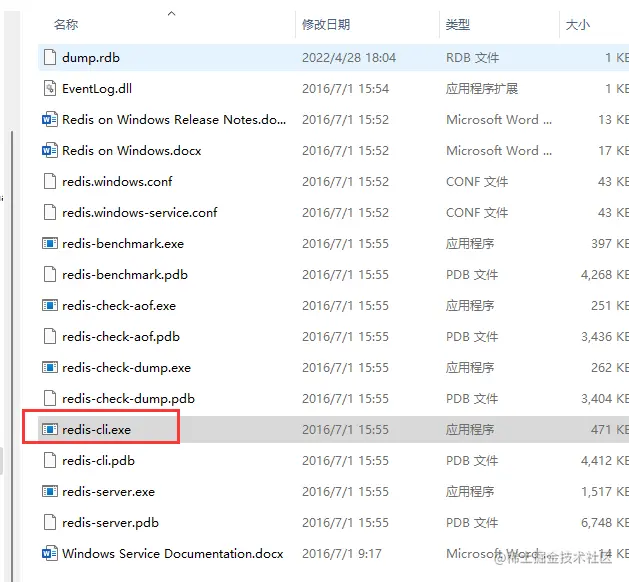629x582 pixels.
Task: Sort files by the 名称 column header
Action: pos(66,25)
